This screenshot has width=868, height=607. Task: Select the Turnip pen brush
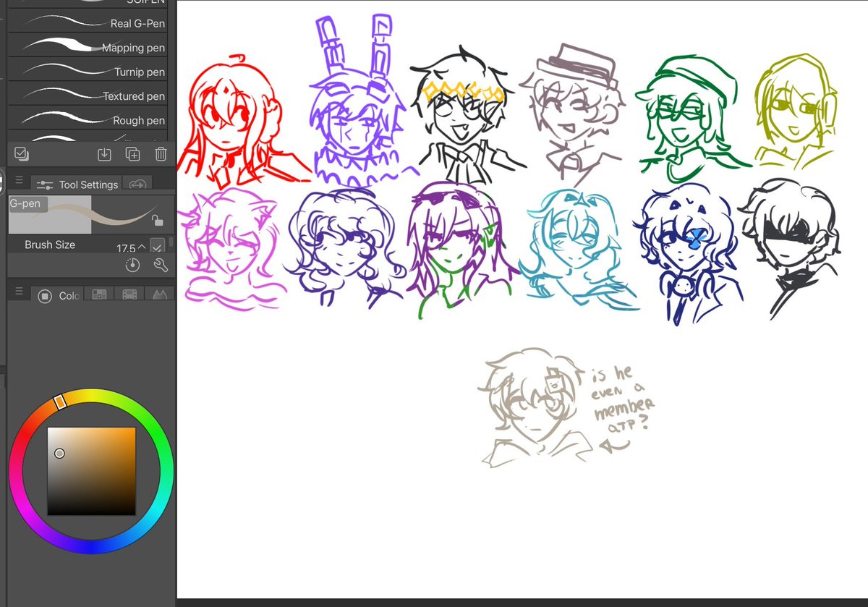click(88, 72)
